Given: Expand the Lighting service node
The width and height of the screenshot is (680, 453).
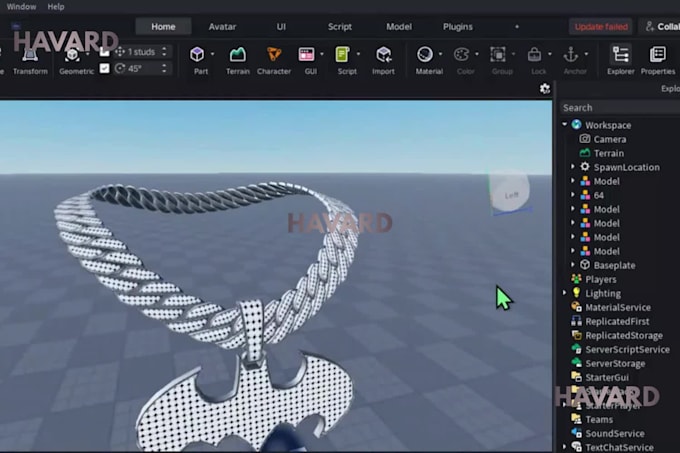Looking at the screenshot, I should [564, 293].
